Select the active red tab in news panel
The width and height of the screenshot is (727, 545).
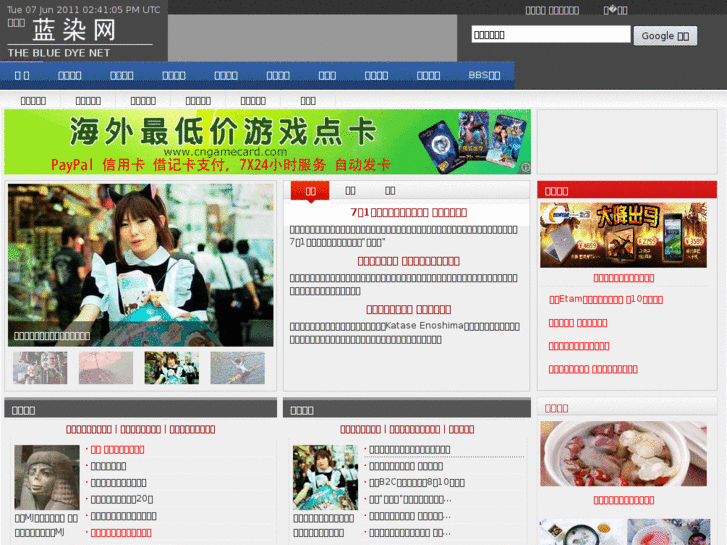click(x=310, y=191)
